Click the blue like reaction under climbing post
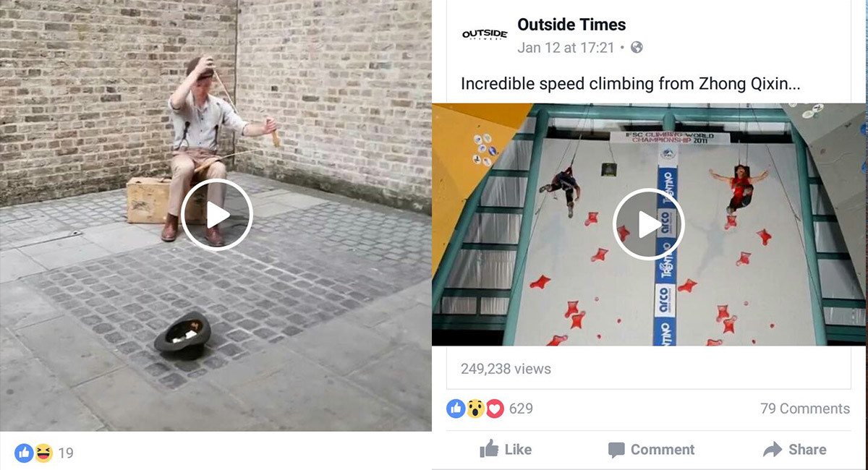 (x=456, y=409)
